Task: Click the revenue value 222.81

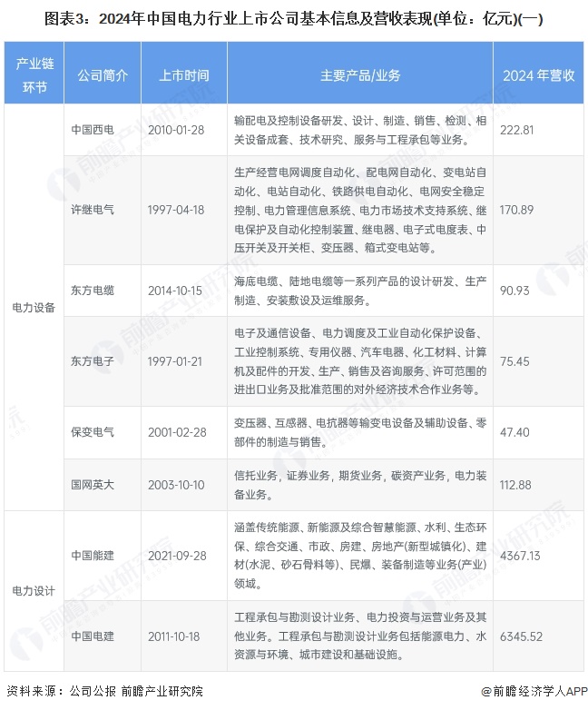Action: click(517, 131)
